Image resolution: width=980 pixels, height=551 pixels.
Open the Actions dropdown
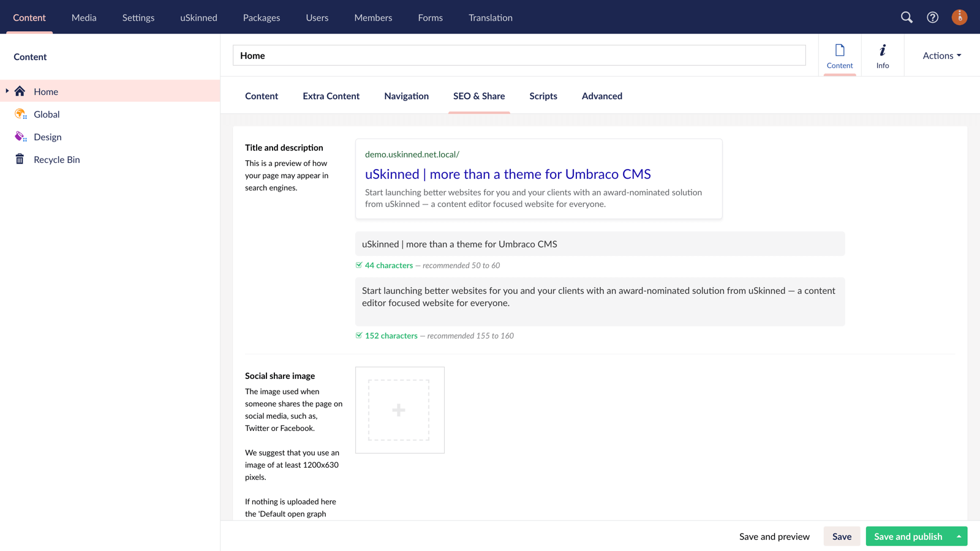tap(941, 55)
